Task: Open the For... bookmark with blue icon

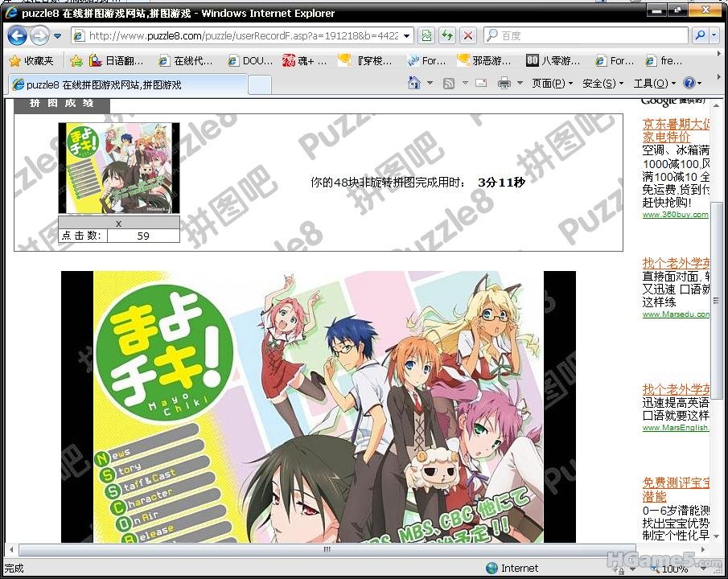Action: coord(426,61)
